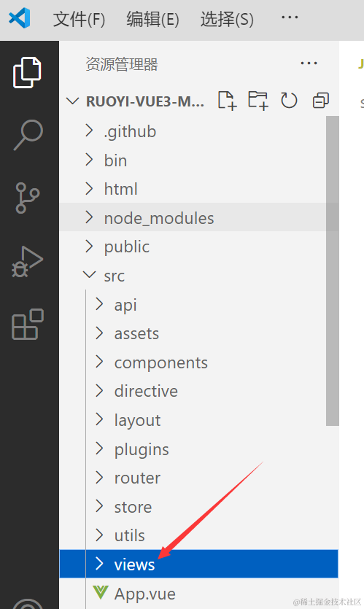Refresh the explorer file tree
The image size is (364, 609).
tap(289, 101)
